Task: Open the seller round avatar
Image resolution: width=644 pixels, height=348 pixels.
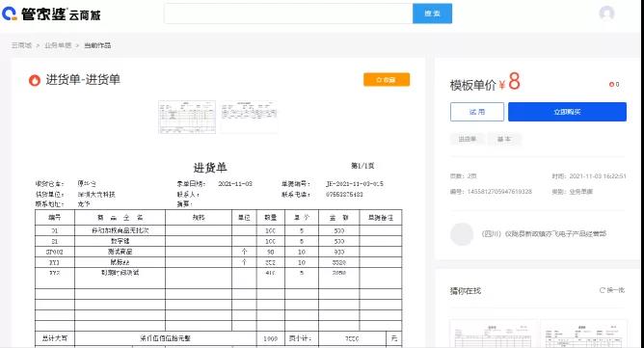Action: coord(462,234)
